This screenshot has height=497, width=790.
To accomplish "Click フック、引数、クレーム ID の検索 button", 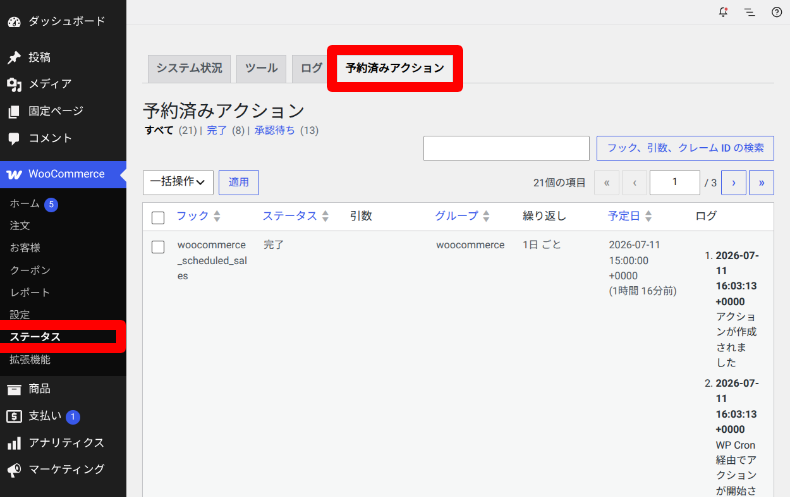I will (x=685, y=148).
